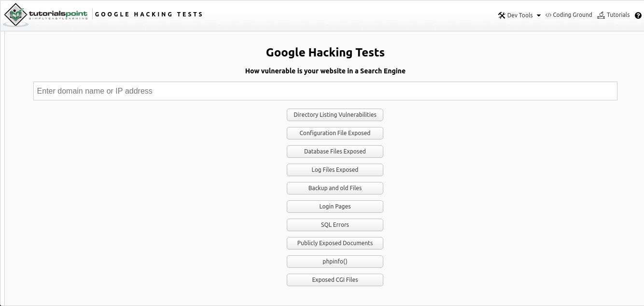Click the phpinfo() button
The width and height of the screenshot is (644, 306).
[x=335, y=262]
